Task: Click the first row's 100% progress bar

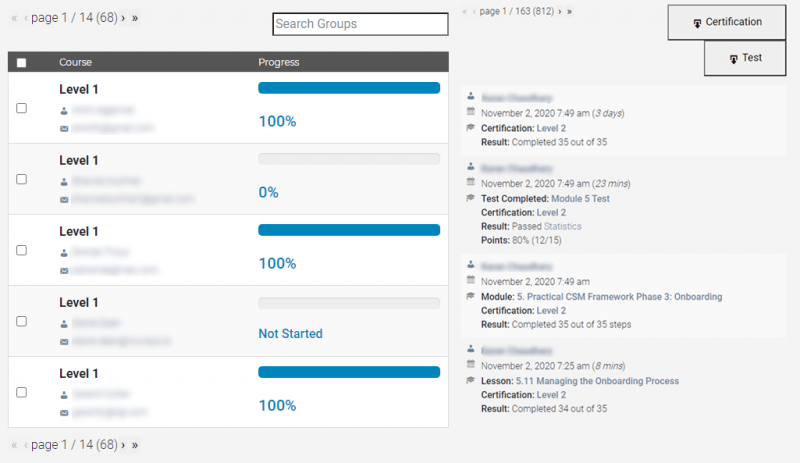Action: [x=348, y=88]
